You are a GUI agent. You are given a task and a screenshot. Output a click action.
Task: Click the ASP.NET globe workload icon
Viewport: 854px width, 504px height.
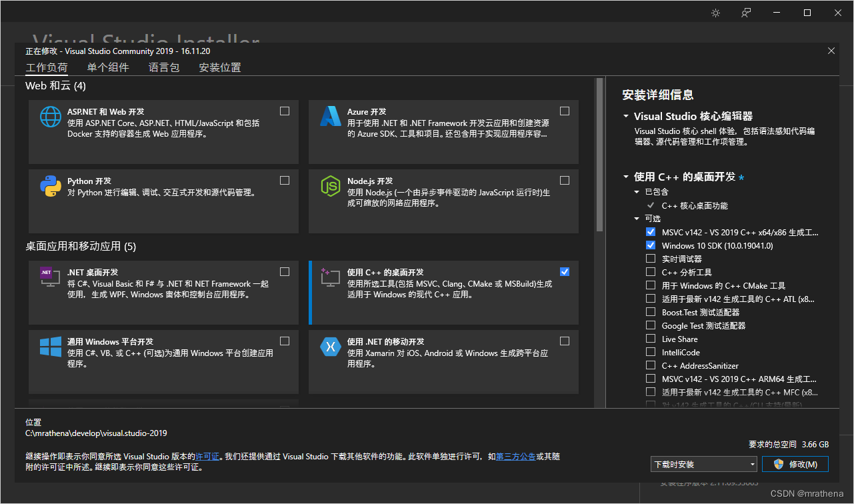pos(51,116)
